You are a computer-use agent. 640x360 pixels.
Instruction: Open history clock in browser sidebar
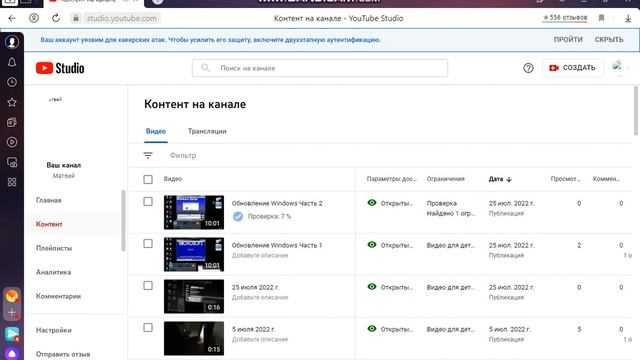[12, 82]
